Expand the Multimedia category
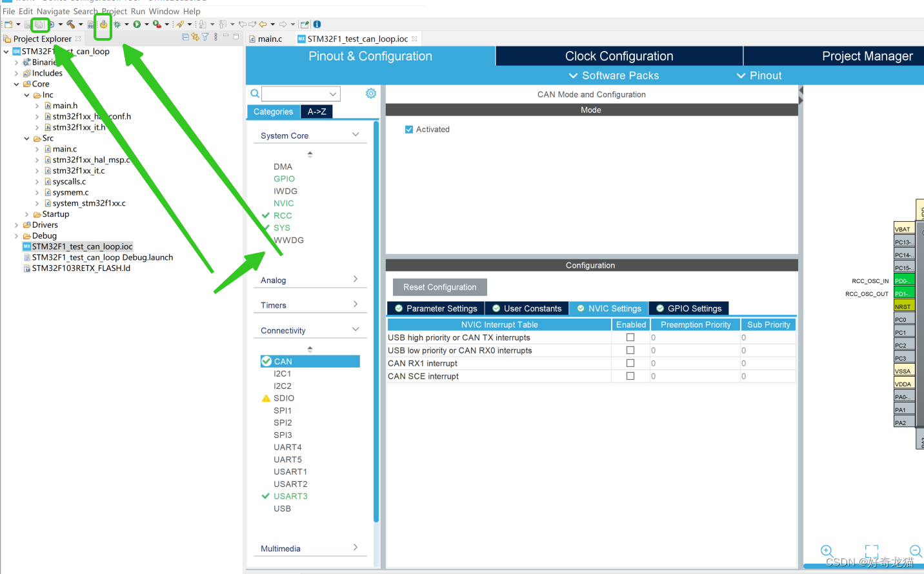 click(356, 548)
